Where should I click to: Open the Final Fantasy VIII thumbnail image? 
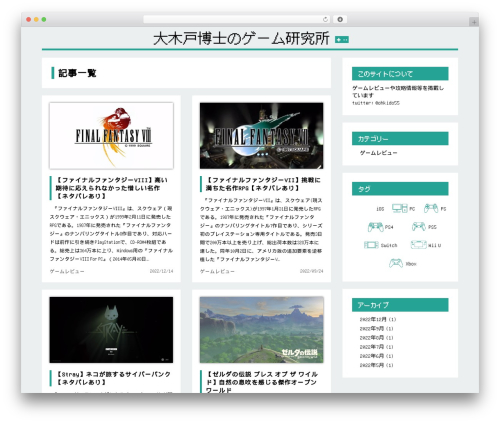[111, 136]
